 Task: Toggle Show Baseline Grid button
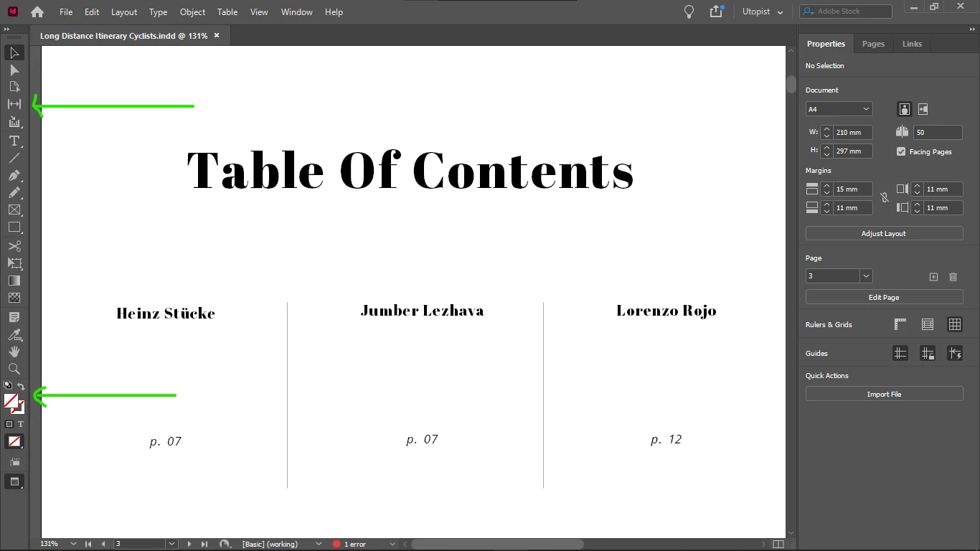928,324
